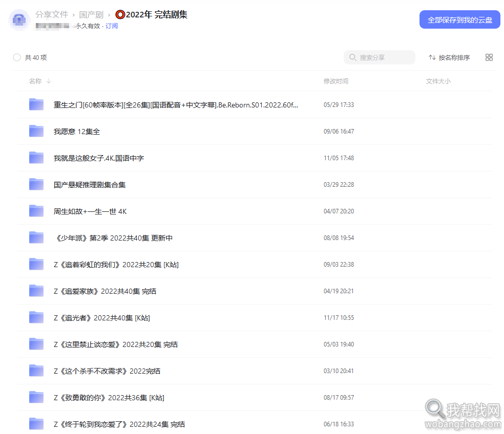Click Z《追爱家族》2022共40集 完结 name
The width and height of the screenshot is (504, 434).
105,291
